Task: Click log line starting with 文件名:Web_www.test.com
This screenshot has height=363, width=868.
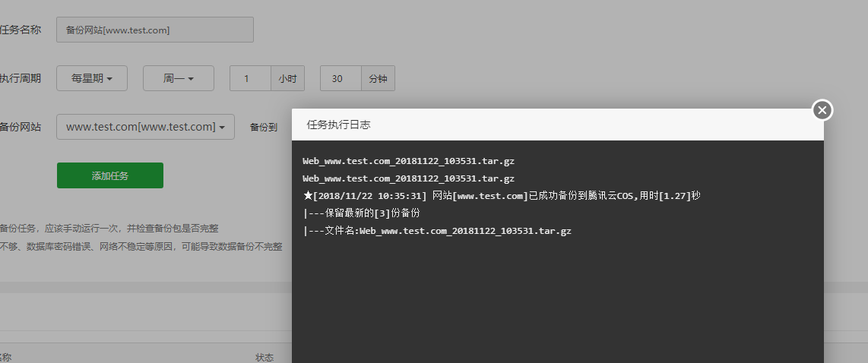Action: (437, 231)
